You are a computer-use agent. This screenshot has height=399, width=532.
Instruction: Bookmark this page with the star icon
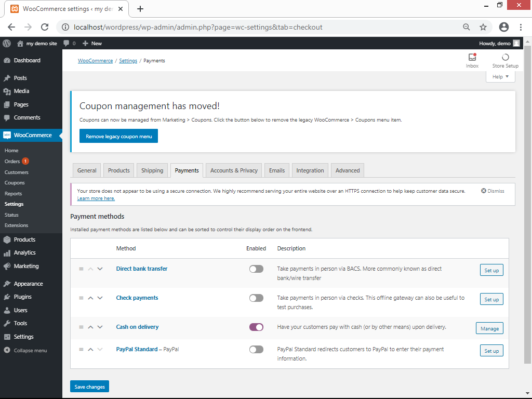point(483,27)
